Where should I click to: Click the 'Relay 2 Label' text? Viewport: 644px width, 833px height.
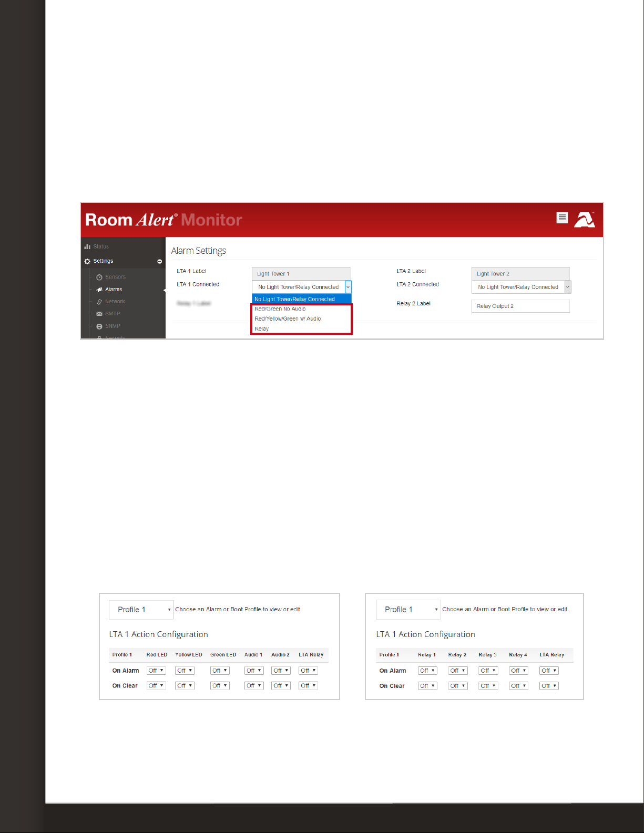tap(413, 303)
